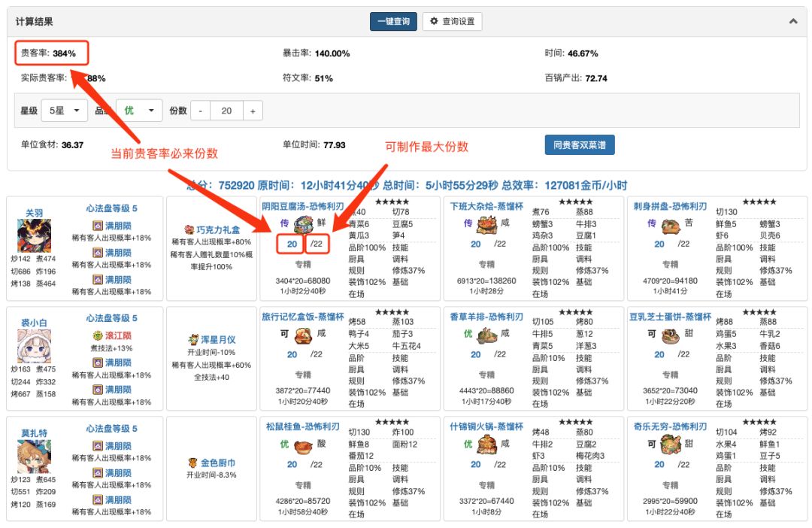Click the 滚江阙 disc icon for 袭小白

(98, 335)
